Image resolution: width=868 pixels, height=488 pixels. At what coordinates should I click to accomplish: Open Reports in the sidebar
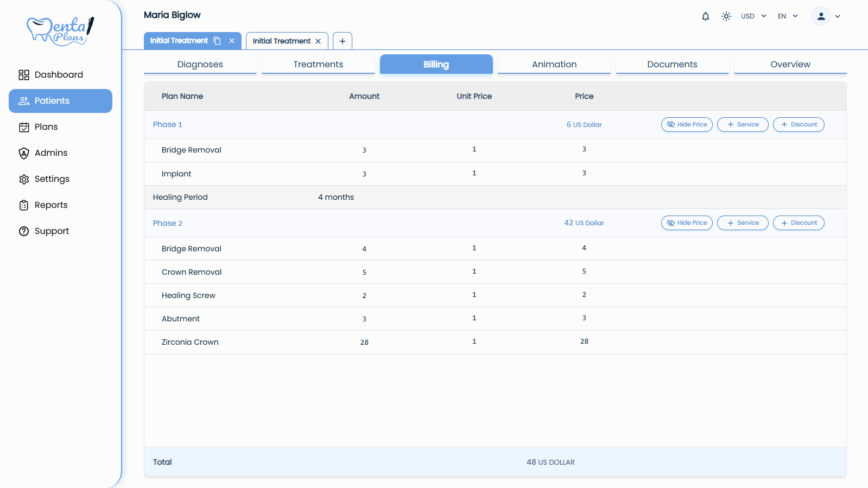point(51,205)
